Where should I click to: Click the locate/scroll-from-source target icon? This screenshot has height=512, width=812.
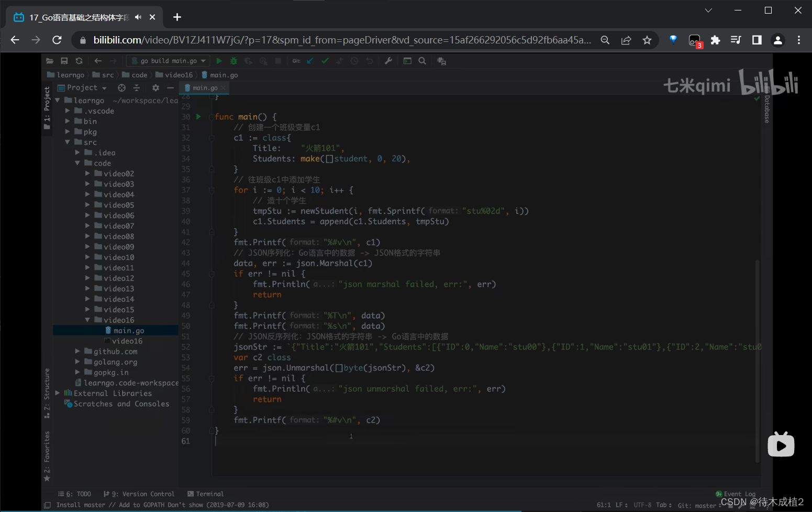pos(122,87)
